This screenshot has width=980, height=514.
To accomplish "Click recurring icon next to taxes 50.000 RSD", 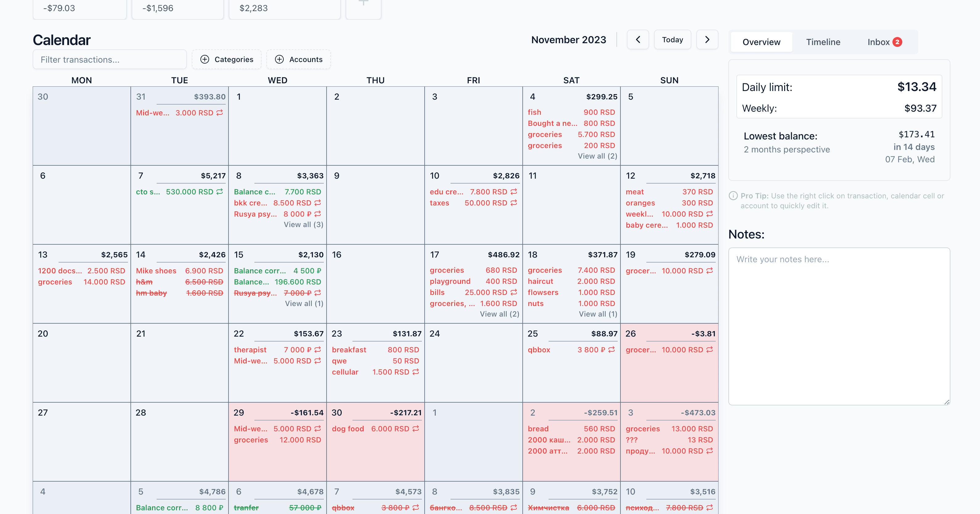I will 513,203.
